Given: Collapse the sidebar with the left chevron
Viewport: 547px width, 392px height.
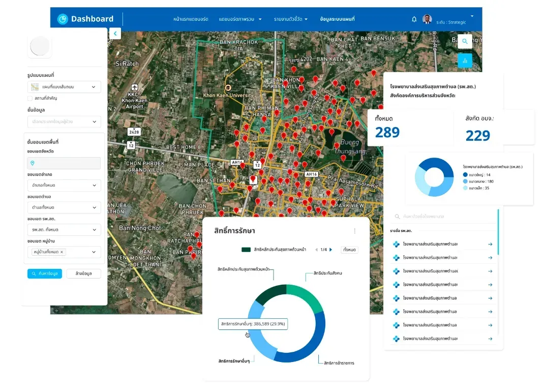Looking at the screenshot, I should coord(115,34).
